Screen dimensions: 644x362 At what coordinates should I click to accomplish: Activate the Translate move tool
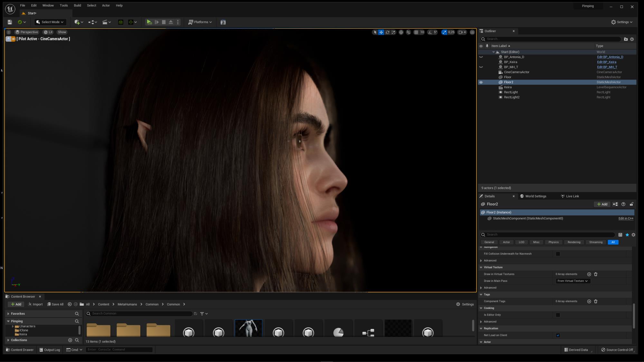(381, 32)
